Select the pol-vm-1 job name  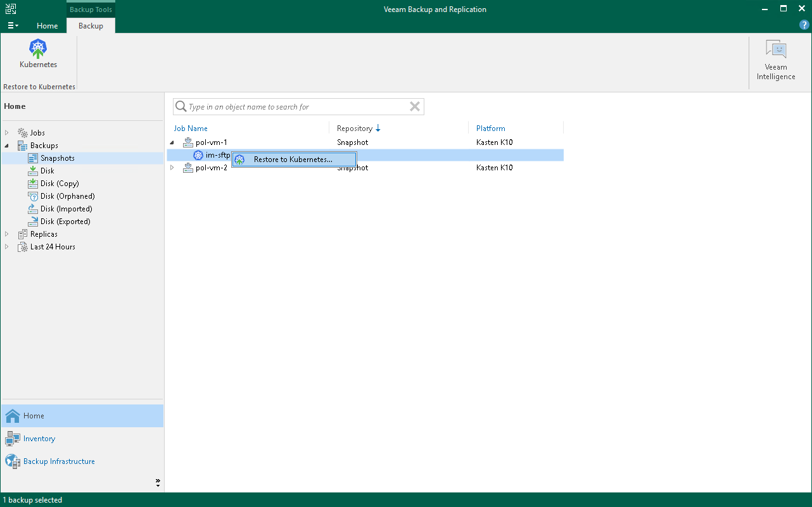pos(212,142)
